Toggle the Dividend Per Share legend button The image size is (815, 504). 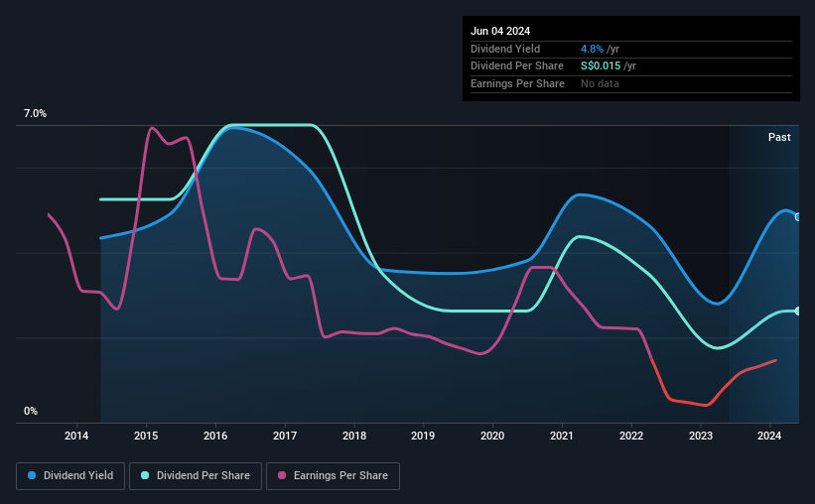point(196,476)
